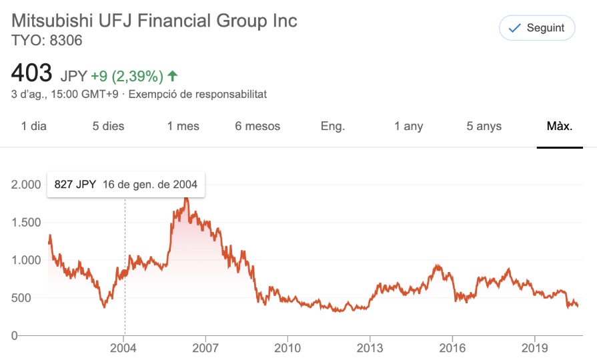Click the checkmark icon in Seguint
The image size is (597, 364).
click(514, 28)
